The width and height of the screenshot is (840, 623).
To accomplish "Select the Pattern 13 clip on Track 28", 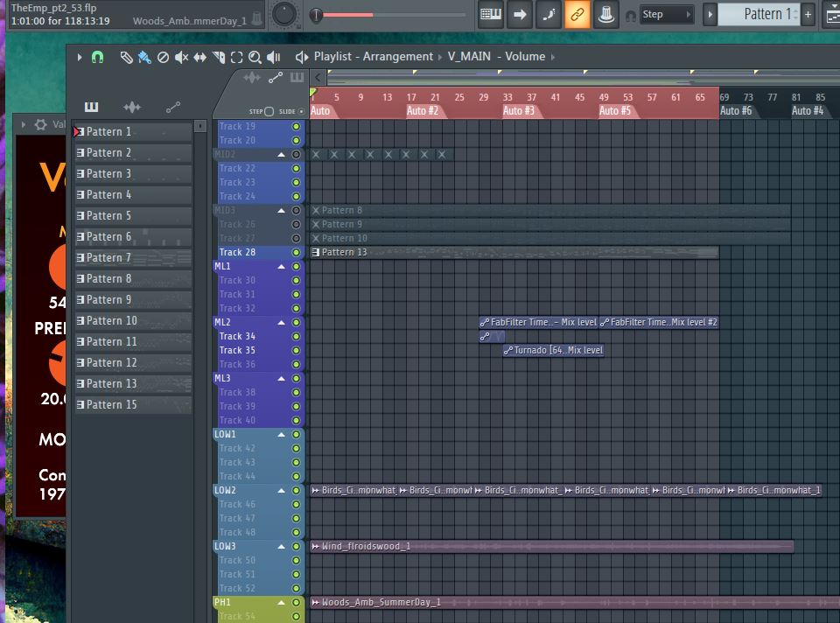I will pos(514,252).
